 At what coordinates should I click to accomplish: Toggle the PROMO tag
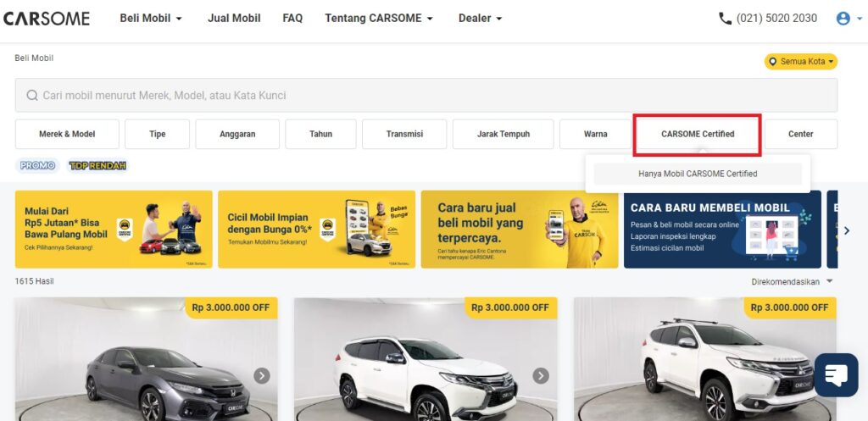tap(37, 165)
